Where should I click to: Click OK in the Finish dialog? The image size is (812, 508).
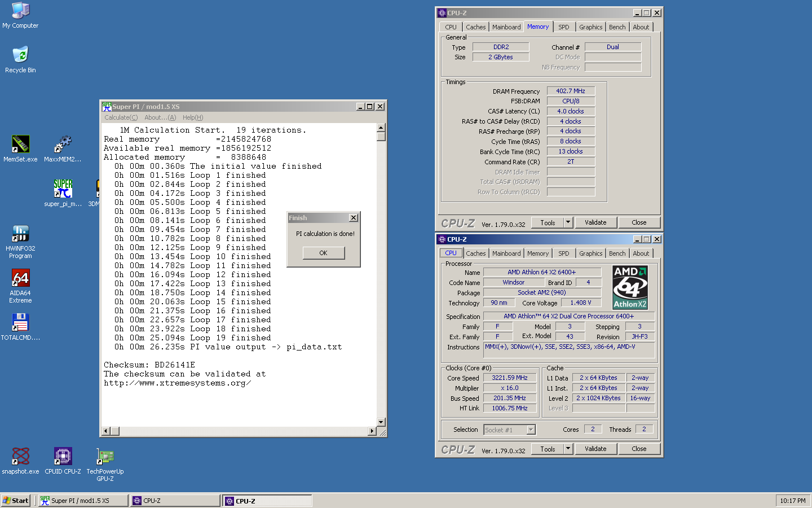pos(323,253)
